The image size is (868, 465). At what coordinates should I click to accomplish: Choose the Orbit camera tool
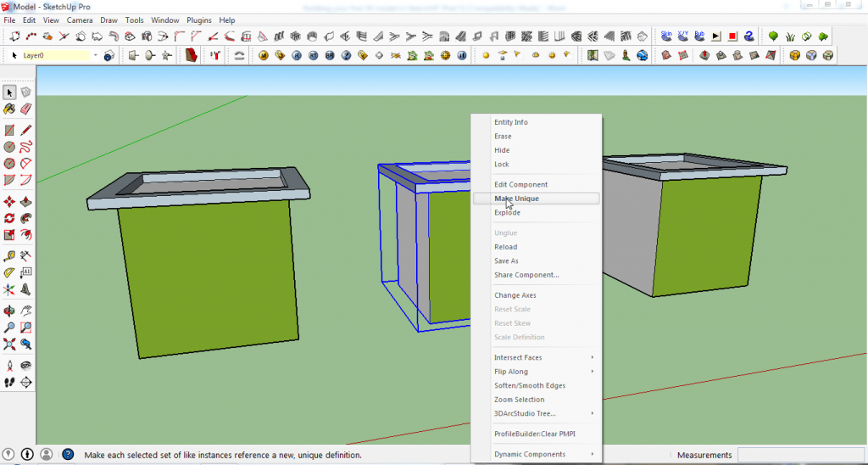tap(9, 311)
